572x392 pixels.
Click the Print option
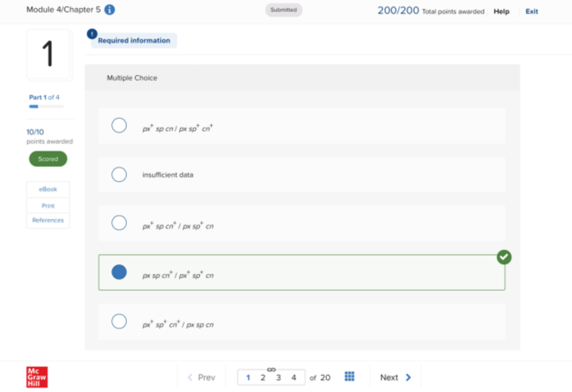pos(48,206)
